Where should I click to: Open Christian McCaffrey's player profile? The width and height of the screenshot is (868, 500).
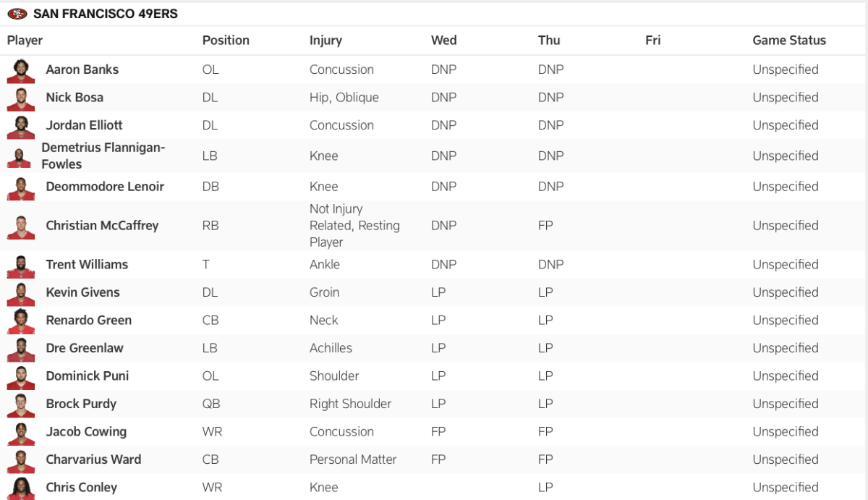102,225
